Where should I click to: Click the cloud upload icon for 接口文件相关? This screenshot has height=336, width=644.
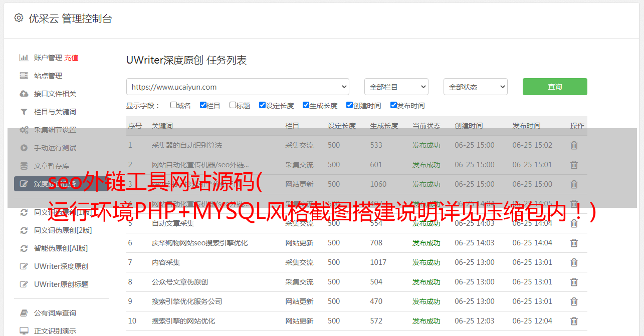tap(24, 94)
